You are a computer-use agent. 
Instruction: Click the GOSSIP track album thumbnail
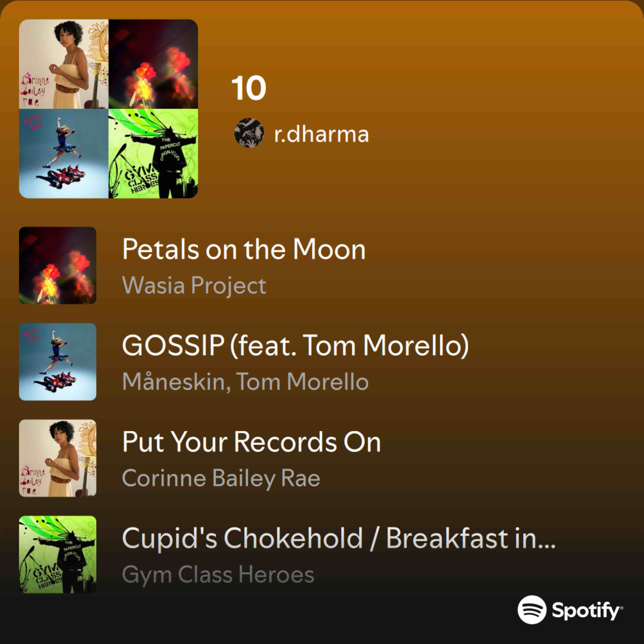(58, 362)
